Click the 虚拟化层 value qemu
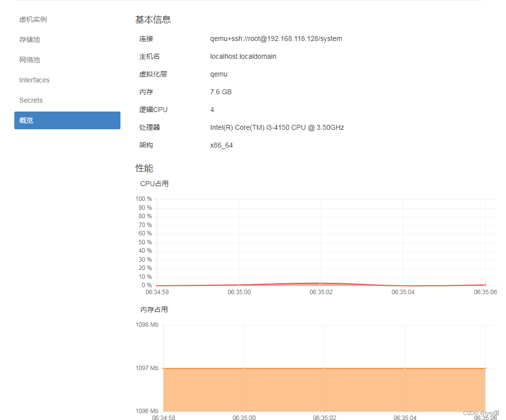The height and width of the screenshot is (420, 506). [219, 74]
